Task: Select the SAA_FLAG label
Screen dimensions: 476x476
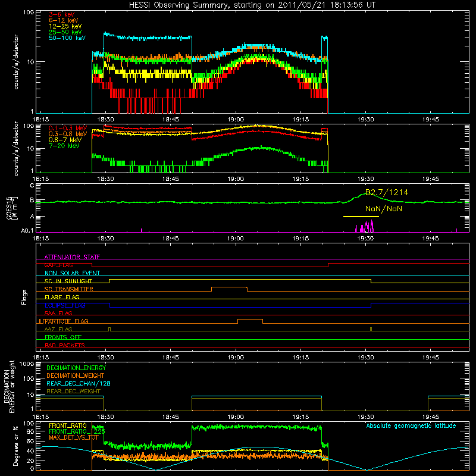Action: (x=58, y=313)
